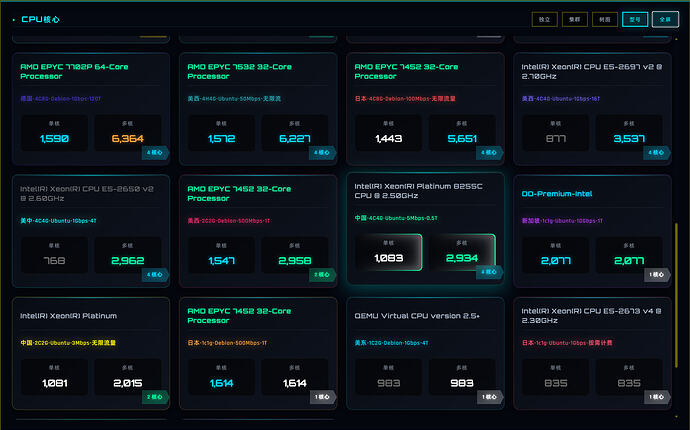This screenshot has height=430, width=690.
Task: Click the 中国 4C4G Ubuntu 5Mbps server label
Action: tap(396, 218)
